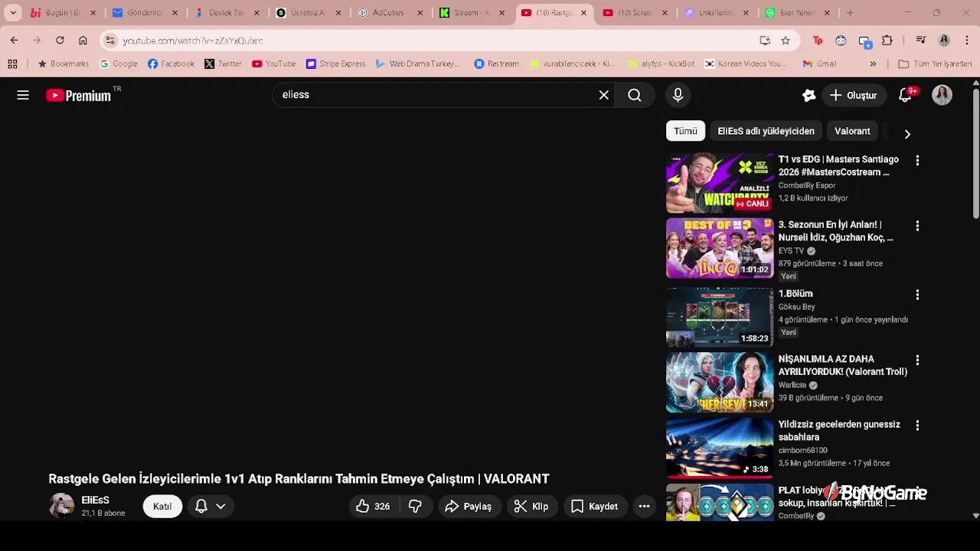Save video with Kaydet button
The height and width of the screenshot is (551, 980).
[x=595, y=506]
